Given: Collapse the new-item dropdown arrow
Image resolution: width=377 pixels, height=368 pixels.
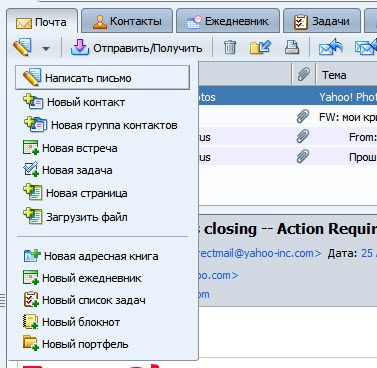Looking at the screenshot, I should (46, 49).
